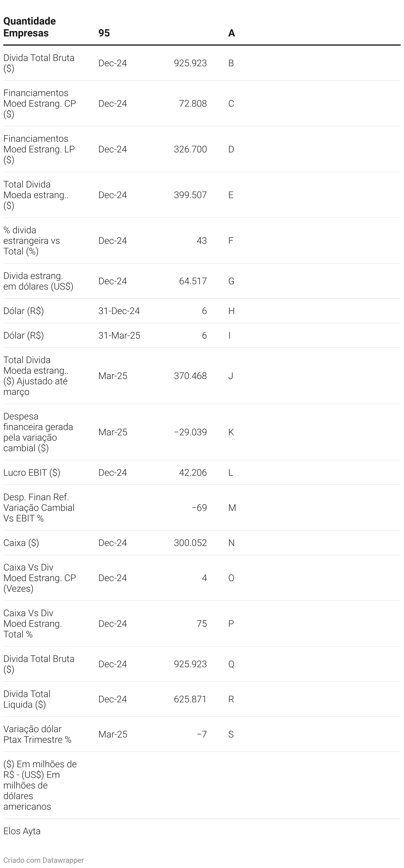The image size is (404, 868).
Task: Click the value 64.517
Action: 193,281
